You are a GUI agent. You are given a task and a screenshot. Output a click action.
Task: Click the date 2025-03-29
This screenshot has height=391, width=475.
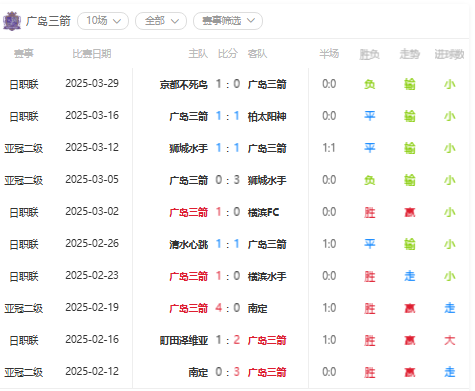pyautogui.click(x=92, y=83)
